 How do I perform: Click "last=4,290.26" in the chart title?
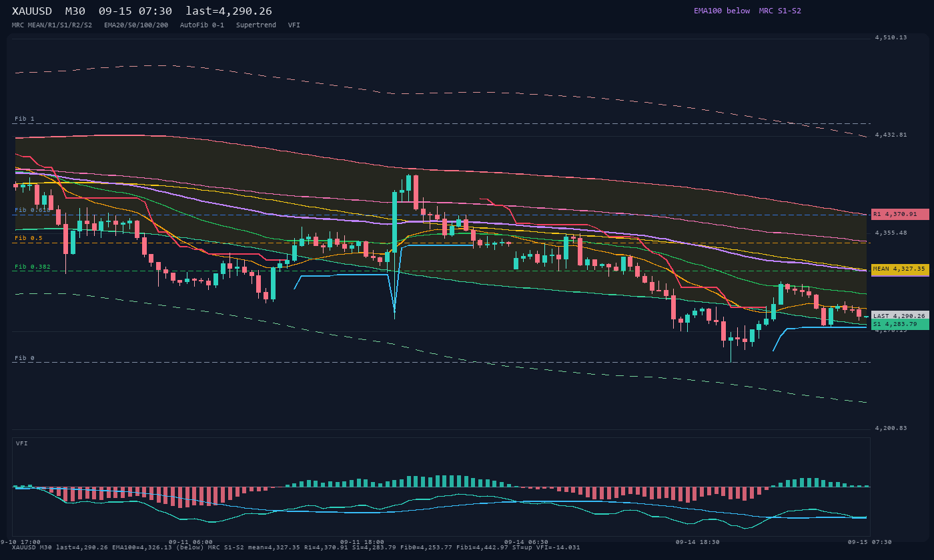(229, 11)
